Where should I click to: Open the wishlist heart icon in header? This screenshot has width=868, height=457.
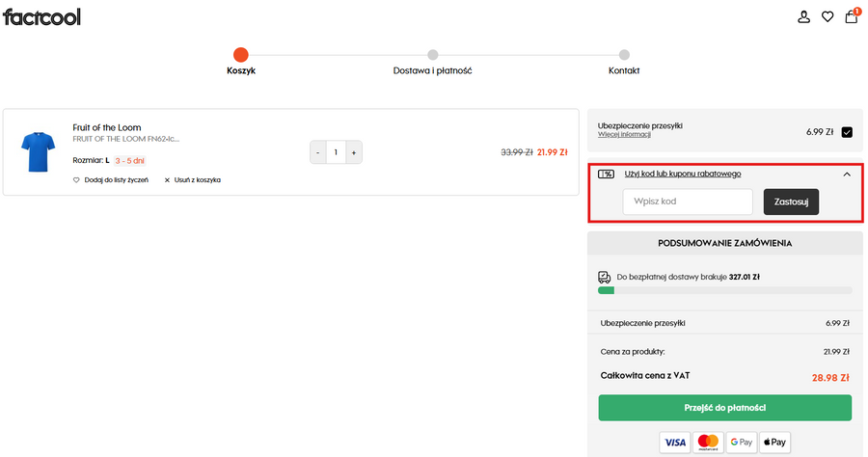(x=827, y=16)
